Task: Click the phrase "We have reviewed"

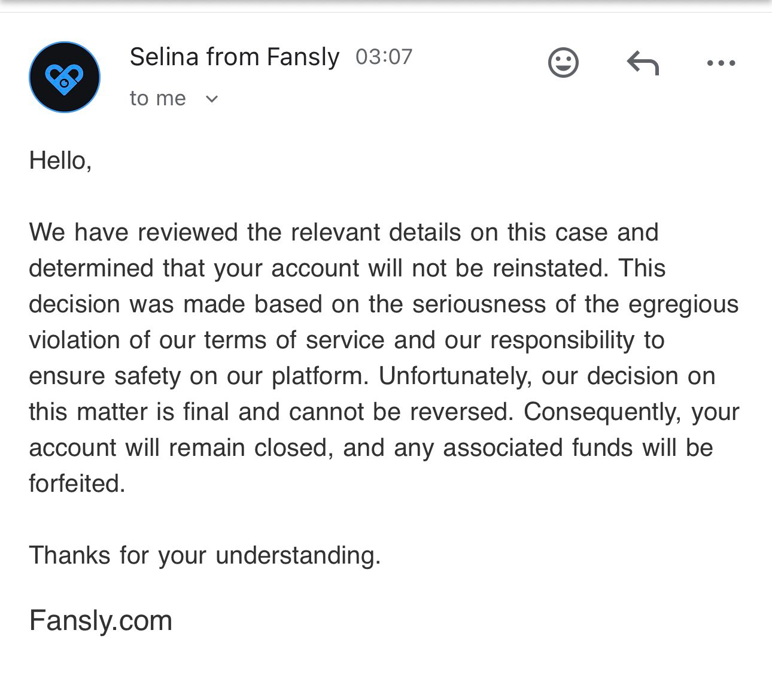Action: pos(133,232)
